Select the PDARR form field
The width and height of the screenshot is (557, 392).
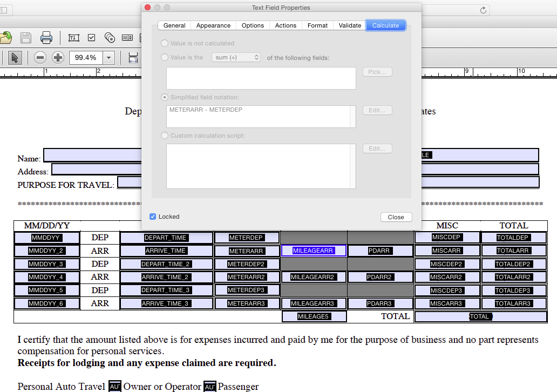(x=380, y=251)
